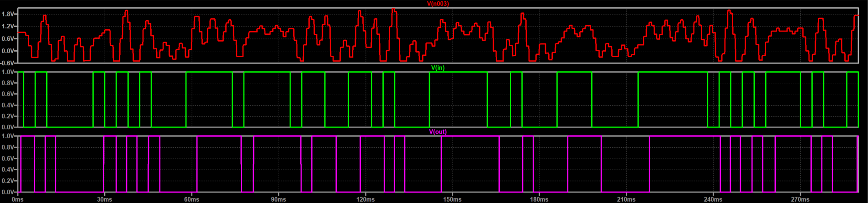Select the green V(in) trace label

[x=438, y=68]
